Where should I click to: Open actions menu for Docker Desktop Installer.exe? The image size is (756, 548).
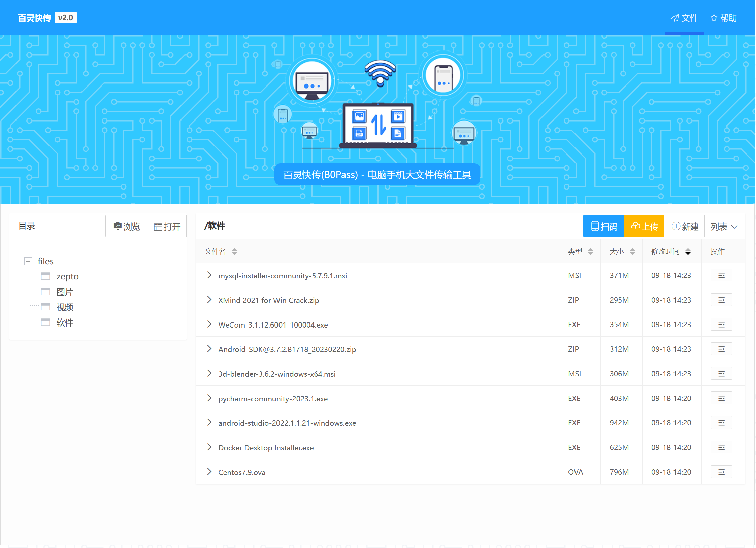(x=721, y=447)
